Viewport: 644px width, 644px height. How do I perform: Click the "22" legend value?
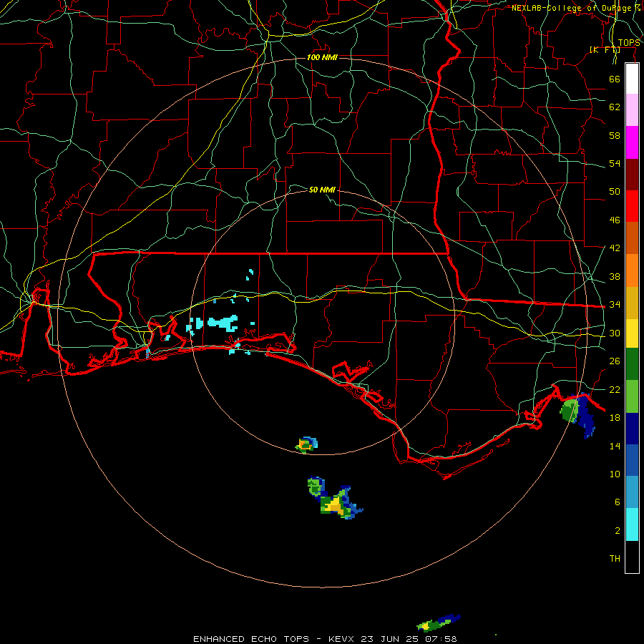coord(615,389)
